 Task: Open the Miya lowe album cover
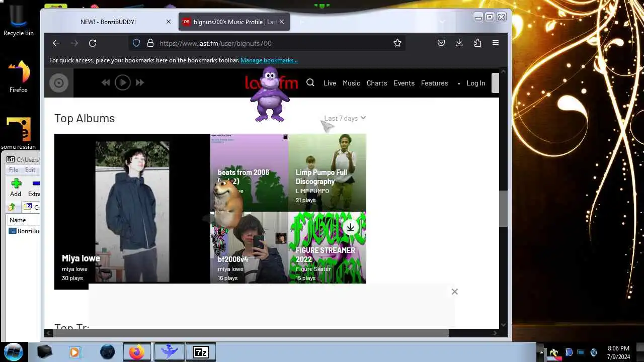[132, 211]
